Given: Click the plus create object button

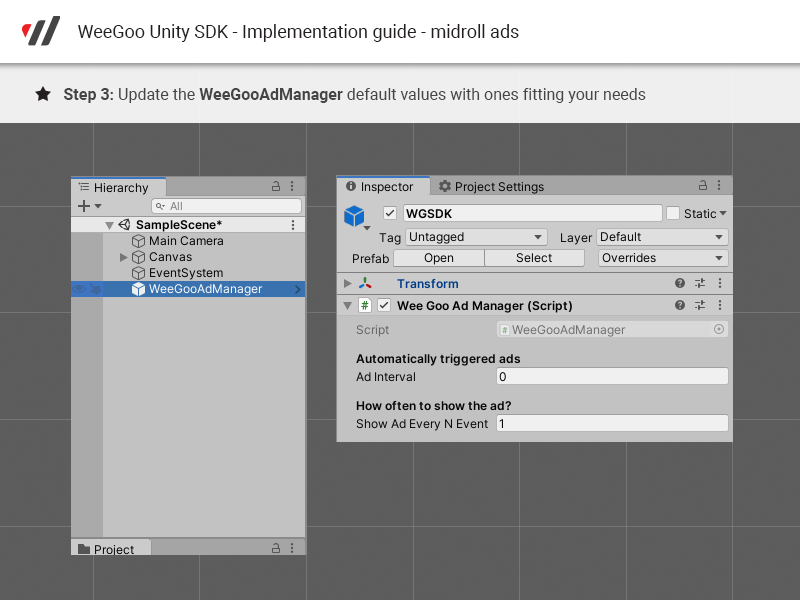Looking at the screenshot, I should (x=84, y=206).
